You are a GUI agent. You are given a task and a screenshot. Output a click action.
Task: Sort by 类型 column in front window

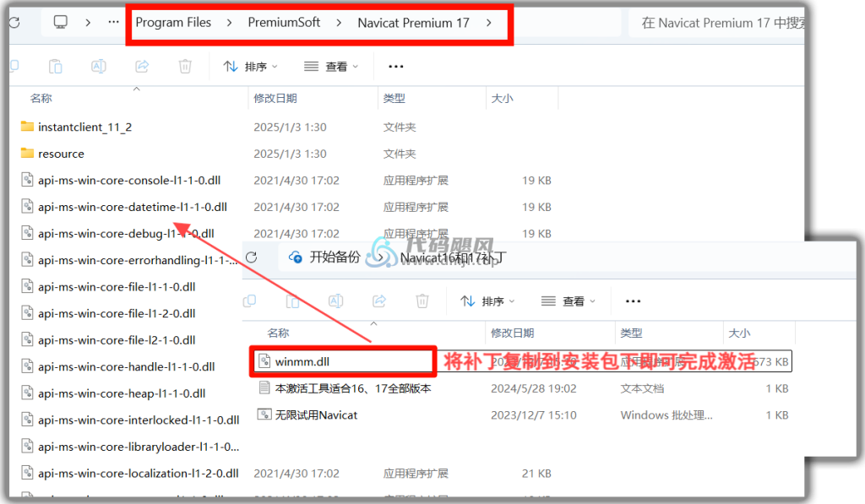click(x=631, y=333)
